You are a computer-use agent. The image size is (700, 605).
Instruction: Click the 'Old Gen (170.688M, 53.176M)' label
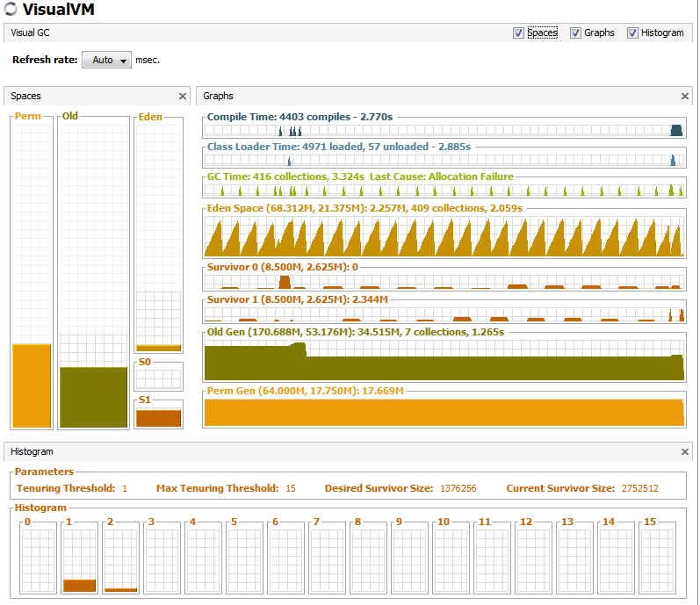point(280,333)
